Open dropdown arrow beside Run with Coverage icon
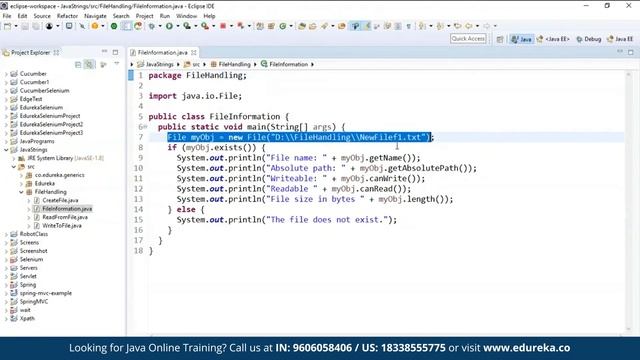Screen dimensions: 640x360 click(195, 26)
